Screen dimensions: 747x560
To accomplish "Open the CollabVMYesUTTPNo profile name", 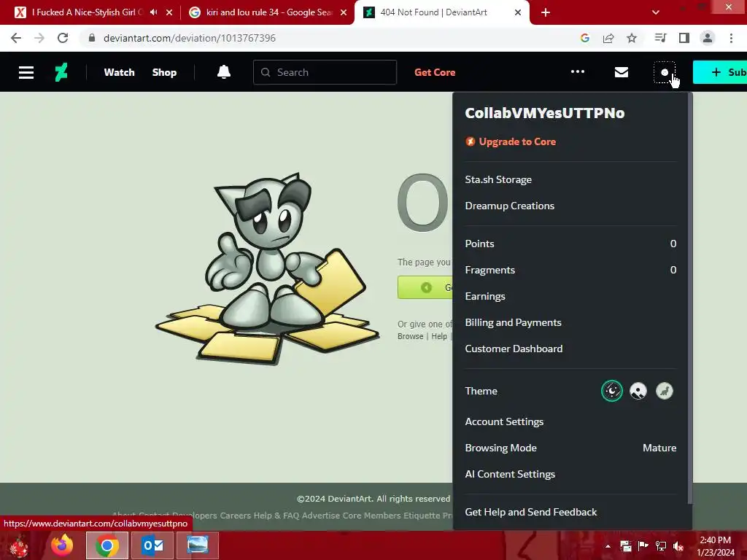I will 544,113.
